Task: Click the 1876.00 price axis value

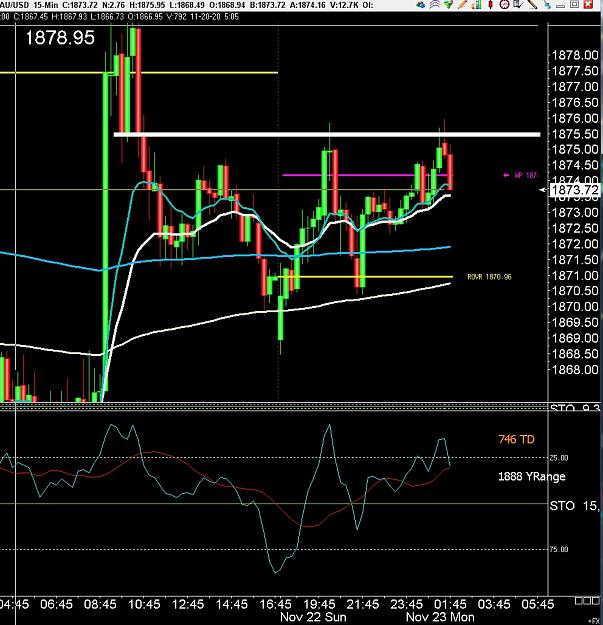Action: 575,118
